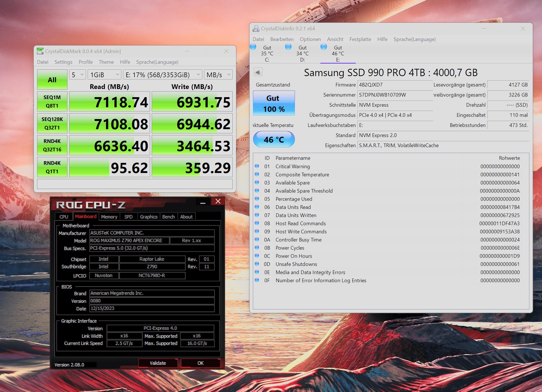Run all benchmarks with the All button
The height and width of the screenshot is (392, 542).
pyautogui.click(x=52, y=80)
